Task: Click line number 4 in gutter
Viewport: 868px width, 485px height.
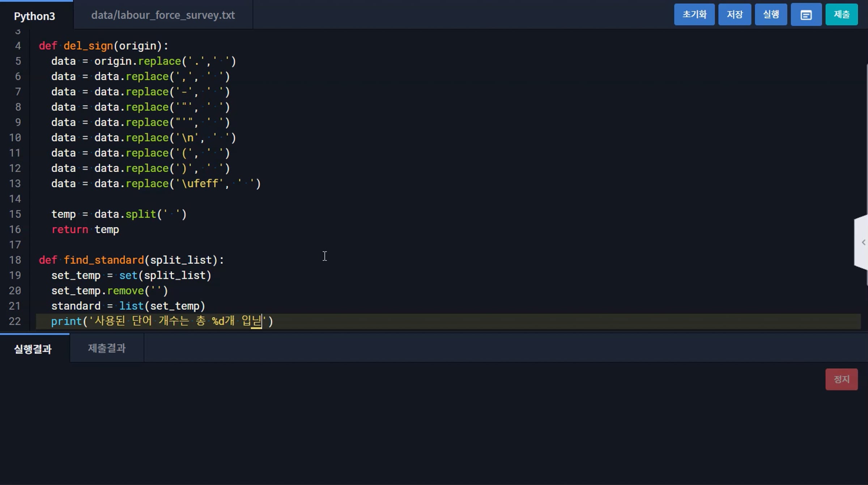Action: point(17,46)
